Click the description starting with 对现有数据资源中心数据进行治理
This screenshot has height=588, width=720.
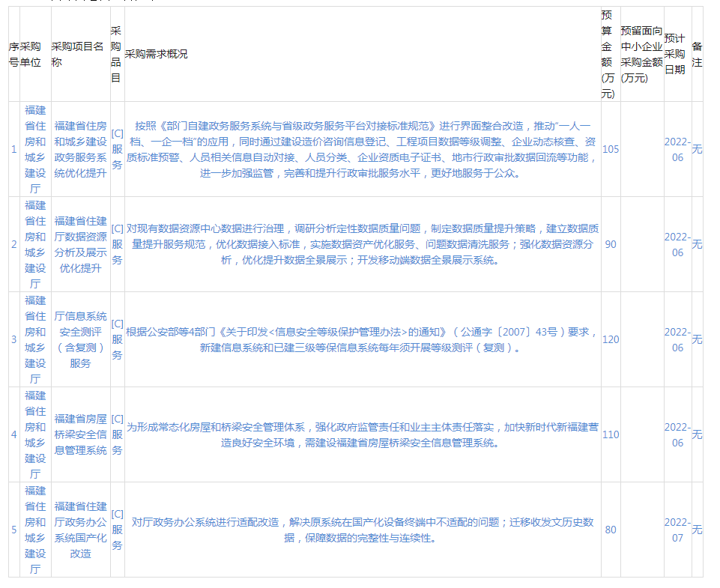[363, 244]
